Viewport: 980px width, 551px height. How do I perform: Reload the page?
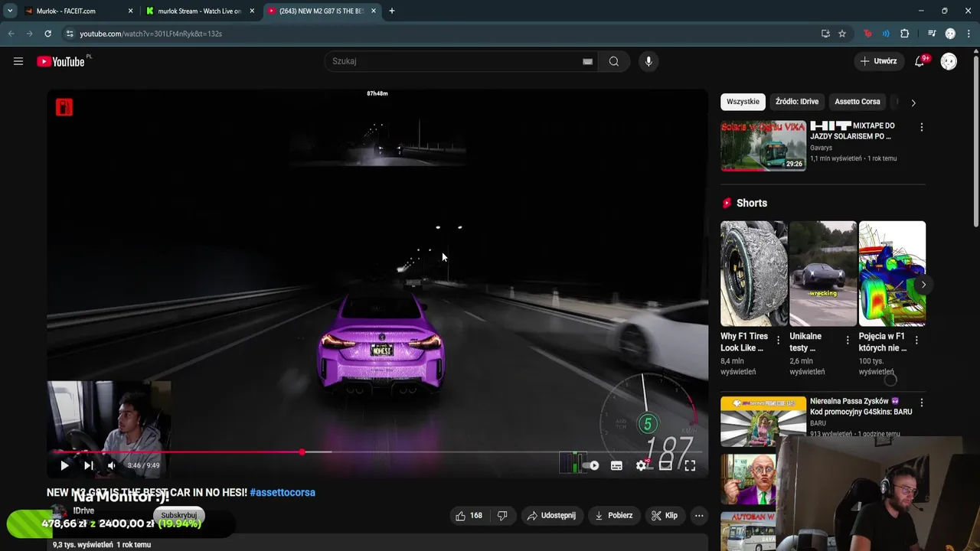click(x=47, y=34)
